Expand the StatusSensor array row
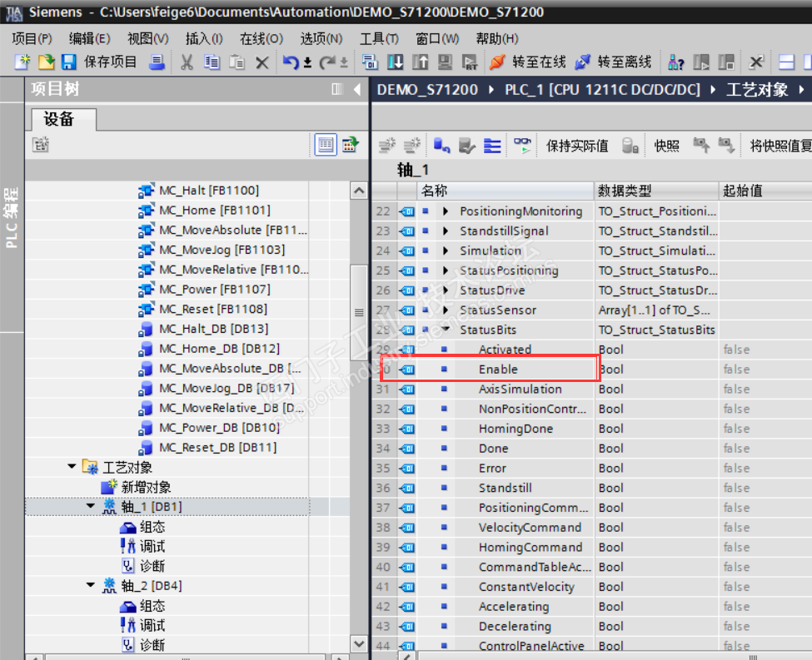The height and width of the screenshot is (660, 812). (x=446, y=310)
